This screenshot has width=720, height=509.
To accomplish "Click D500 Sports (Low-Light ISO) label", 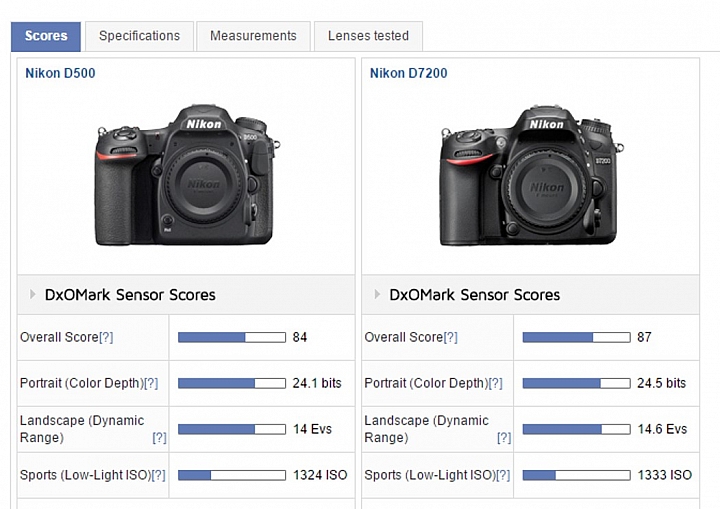I will [85, 475].
